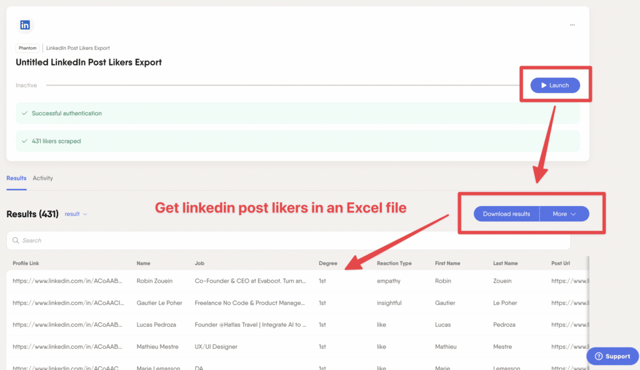640x370 pixels.
Task: Select the name cell Robin Zouein
Action: coord(154,281)
